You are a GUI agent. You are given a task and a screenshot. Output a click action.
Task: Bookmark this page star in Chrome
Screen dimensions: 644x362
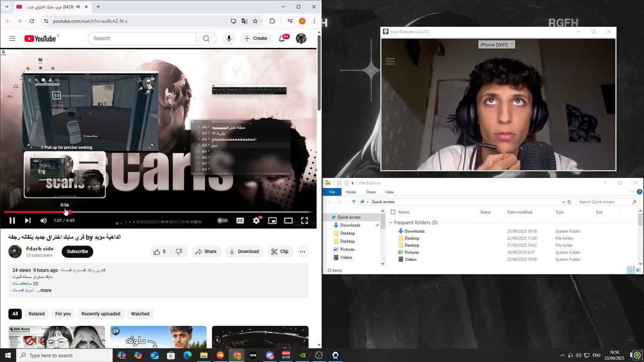[255, 21]
